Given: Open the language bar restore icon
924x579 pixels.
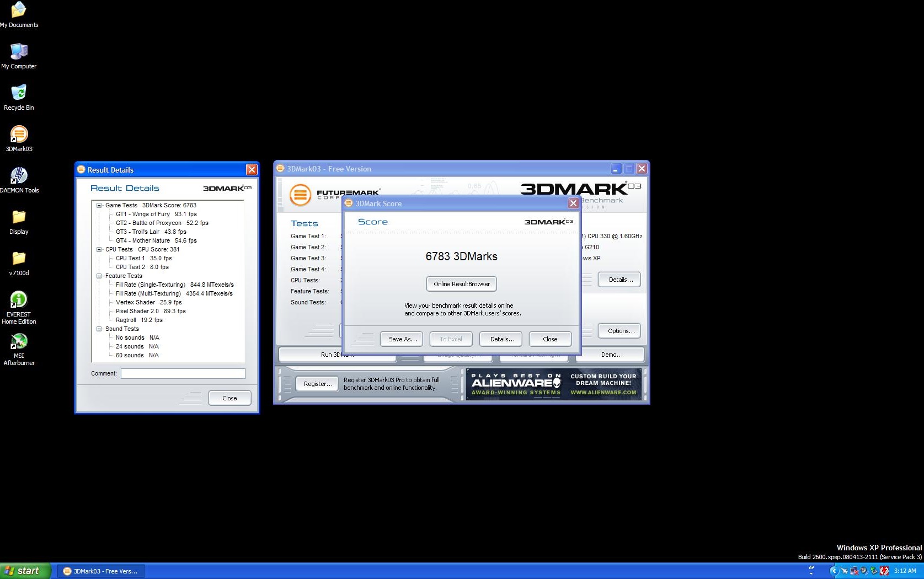Looking at the screenshot, I should (811, 567).
